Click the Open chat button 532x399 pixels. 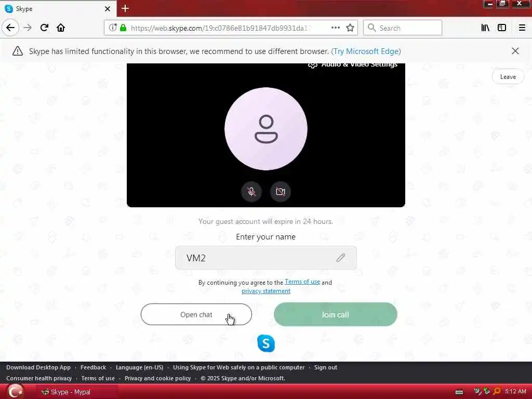point(196,314)
